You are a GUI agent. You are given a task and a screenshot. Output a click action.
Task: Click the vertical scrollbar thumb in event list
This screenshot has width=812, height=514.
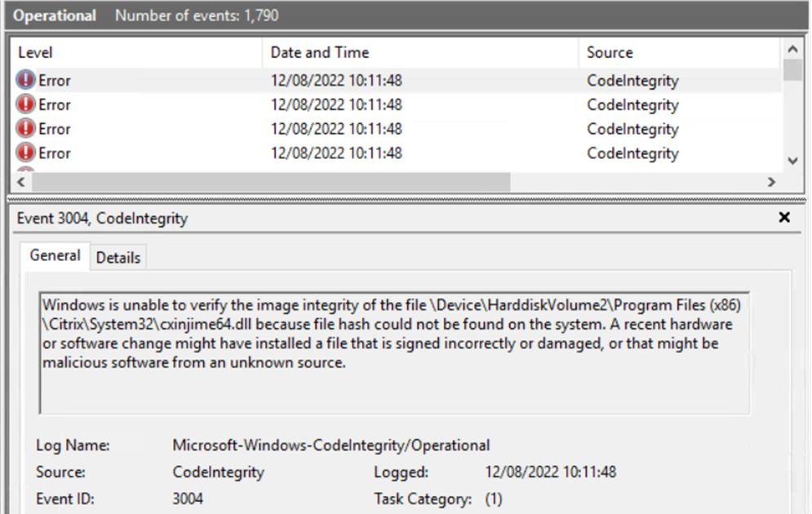coord(792,70)
